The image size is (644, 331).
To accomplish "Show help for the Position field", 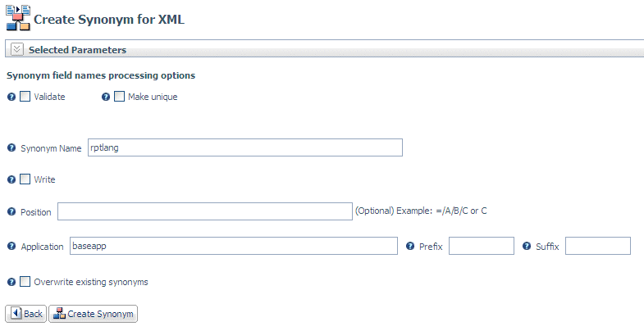I will pyautogui.click(x=11, y=211).
